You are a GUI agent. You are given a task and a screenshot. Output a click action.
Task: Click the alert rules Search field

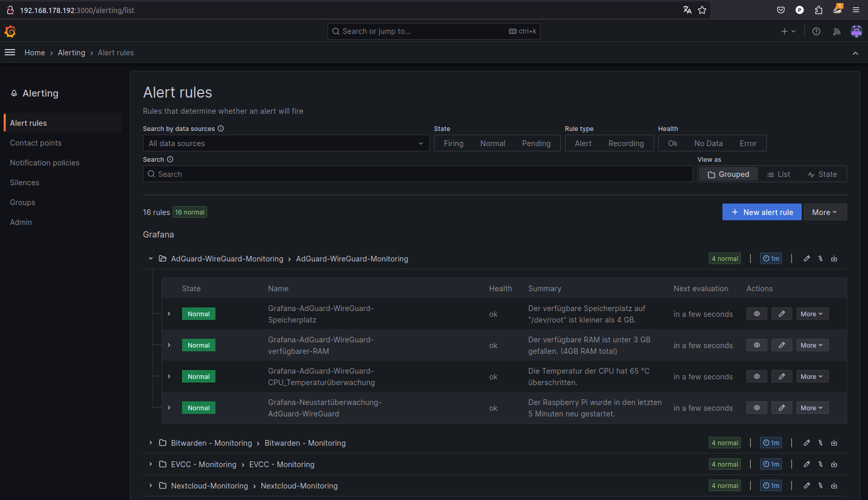point(417,174)
